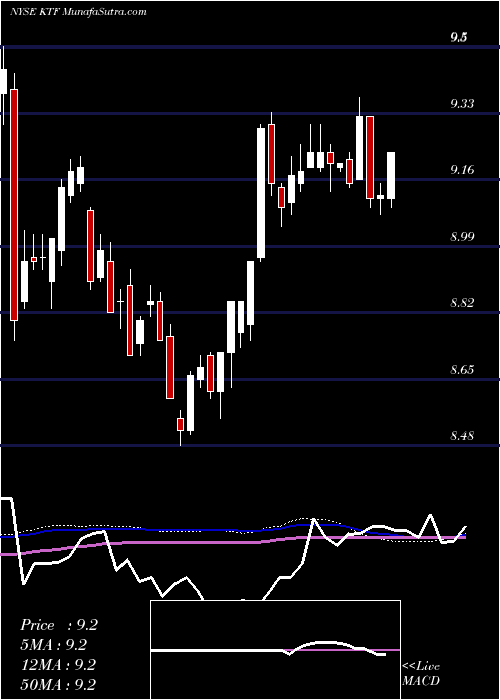This screenshot has height=700, width=500.
Task: Click the lowest red candle near 8.48
Action: pyautogui.click(x=180, y=424)
